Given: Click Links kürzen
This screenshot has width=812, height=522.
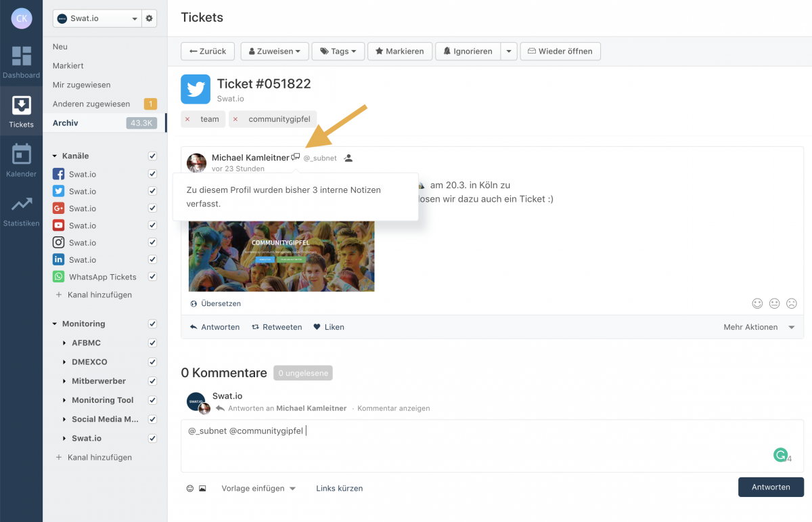Looking at the screenshot, I should (340, 488).
